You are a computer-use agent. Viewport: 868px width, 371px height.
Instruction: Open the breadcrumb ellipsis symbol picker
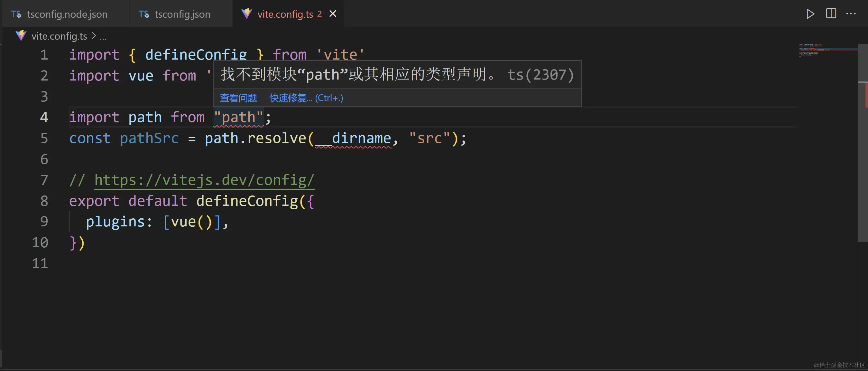click(104, 36)
